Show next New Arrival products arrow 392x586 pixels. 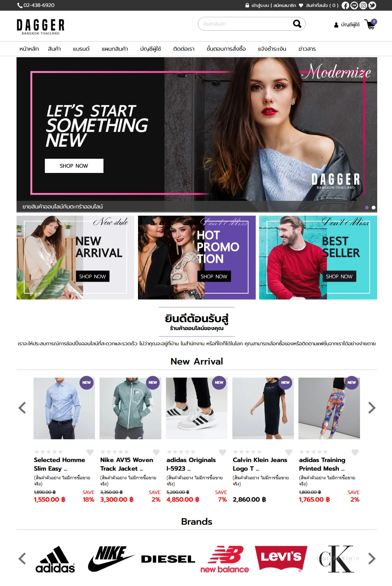coord(372,408)
